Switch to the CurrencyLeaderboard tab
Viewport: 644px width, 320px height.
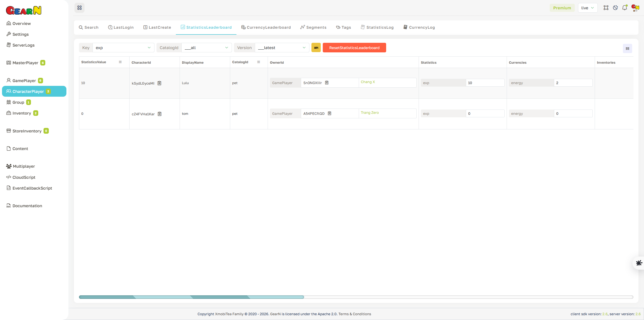(x=266, y=27)
